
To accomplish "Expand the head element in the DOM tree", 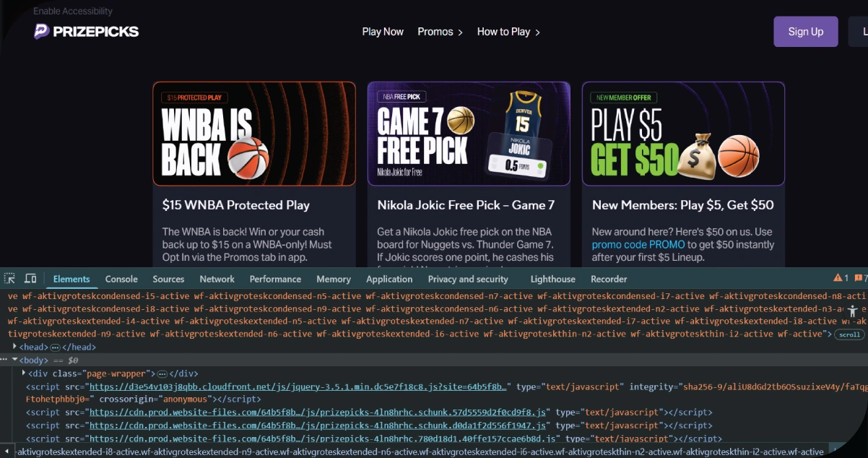I will (14, 347).
